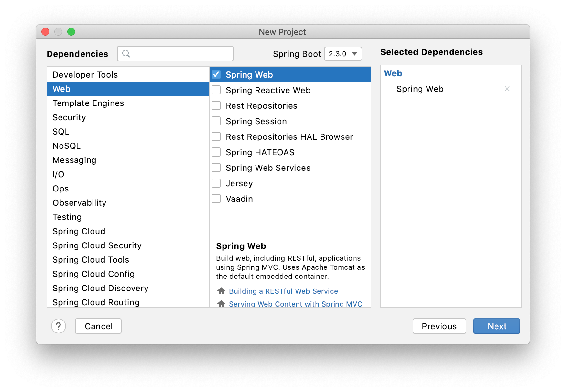The image size is (566, 392).
Task: Select the Spring Cloud Discovery category
Action: [x=100, y=288]
